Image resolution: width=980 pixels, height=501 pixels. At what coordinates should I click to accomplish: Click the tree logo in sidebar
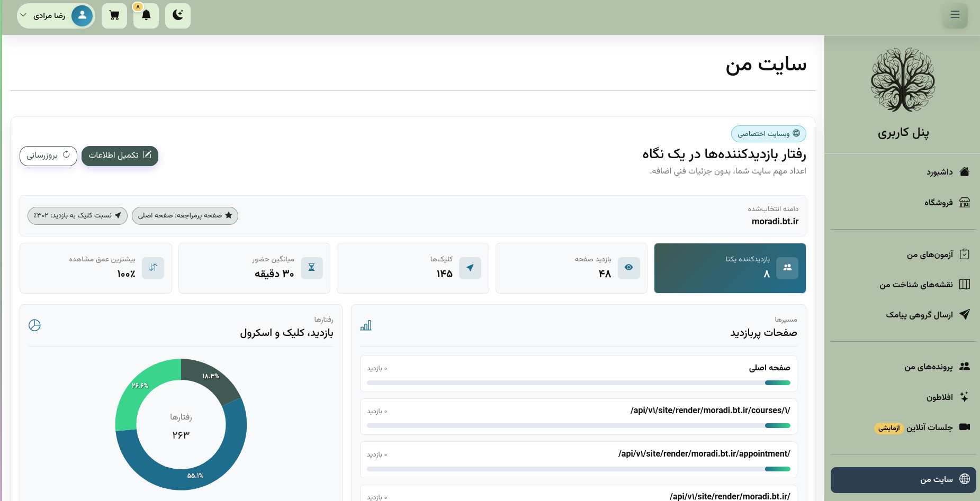[x=903, y=80]
